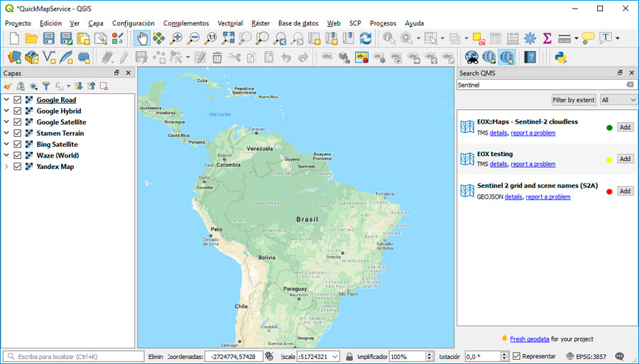Select the Identify Features tool

pos(389,39)
